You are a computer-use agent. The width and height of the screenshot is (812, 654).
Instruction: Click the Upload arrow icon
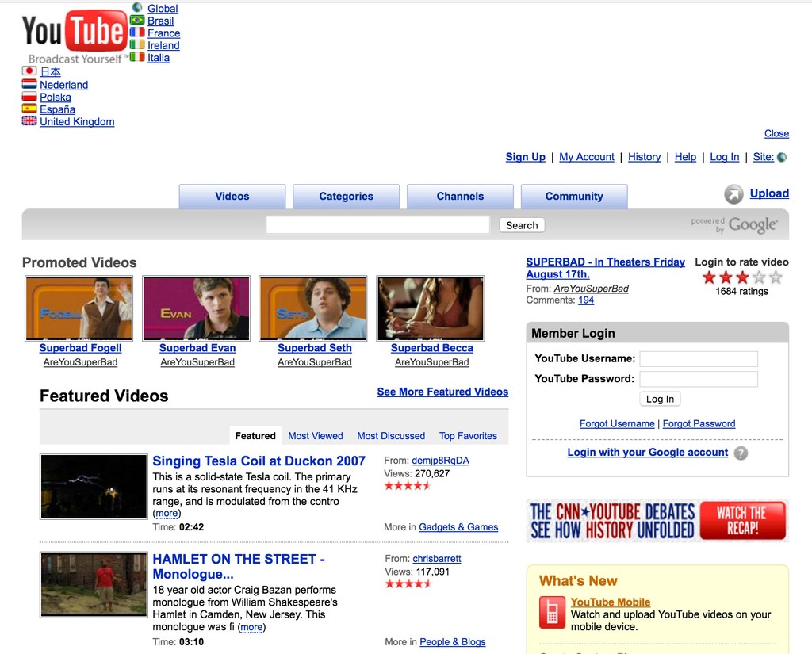pyautogui.click(x=735, y=193)
